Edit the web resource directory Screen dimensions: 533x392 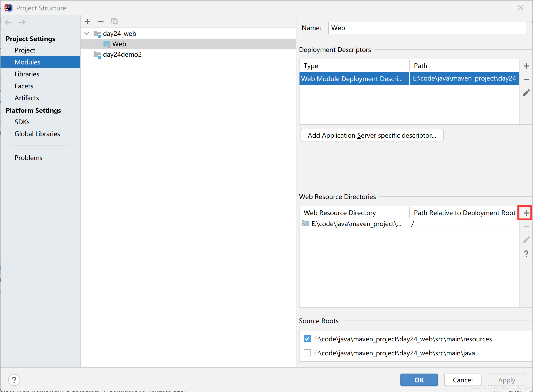point(526,240)
